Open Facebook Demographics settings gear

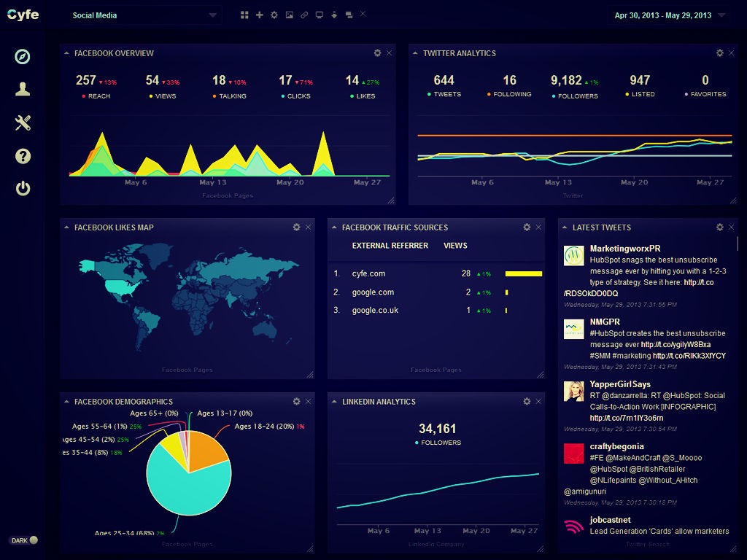pos(296,402)
